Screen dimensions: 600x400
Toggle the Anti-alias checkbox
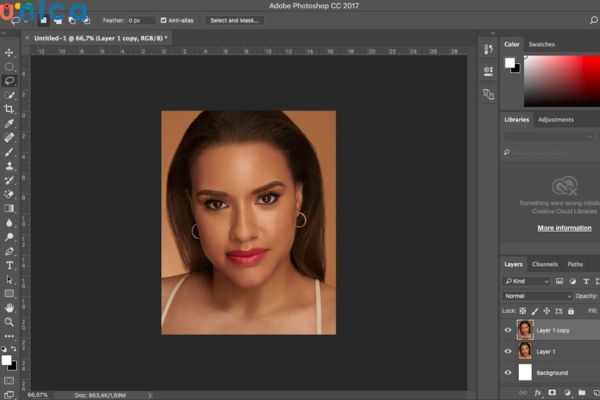pos(164,20)
